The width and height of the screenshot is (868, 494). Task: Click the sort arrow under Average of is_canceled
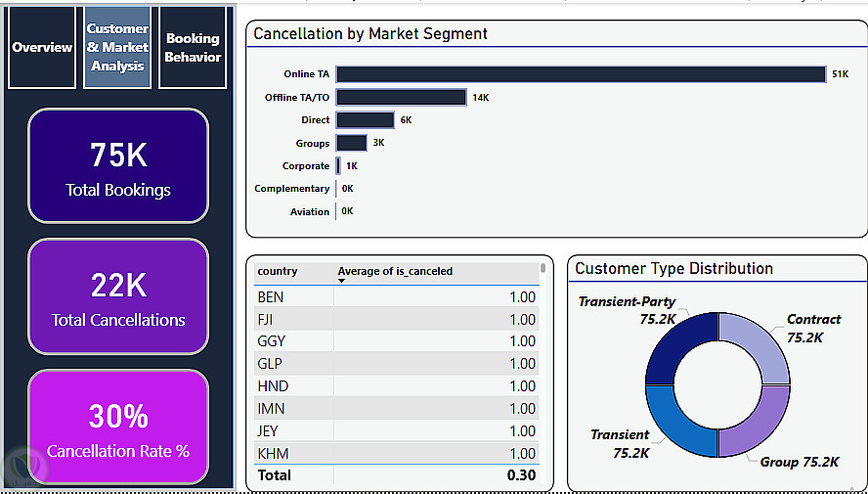point(342,281)
